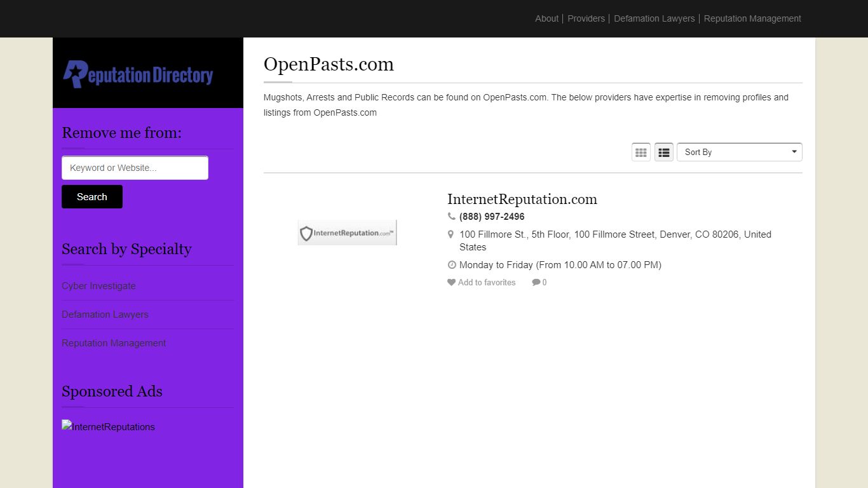Open Cyber Investigate specialty link
The width and height of the screenshot is (868, 488).
(x=98, y=286)
